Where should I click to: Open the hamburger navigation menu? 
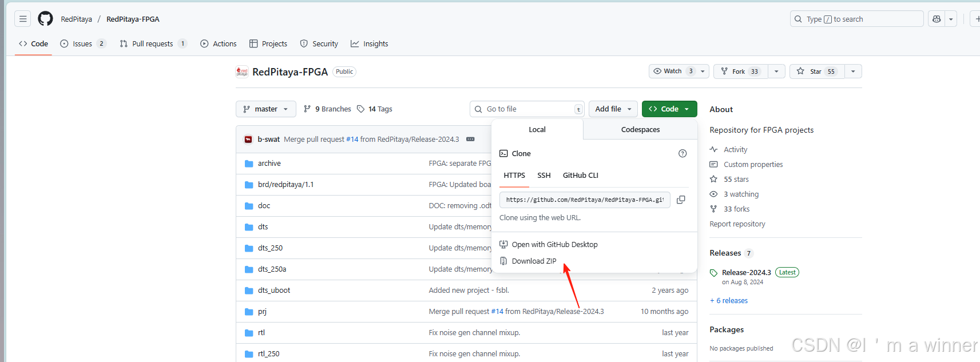click(x=23, y=19)
